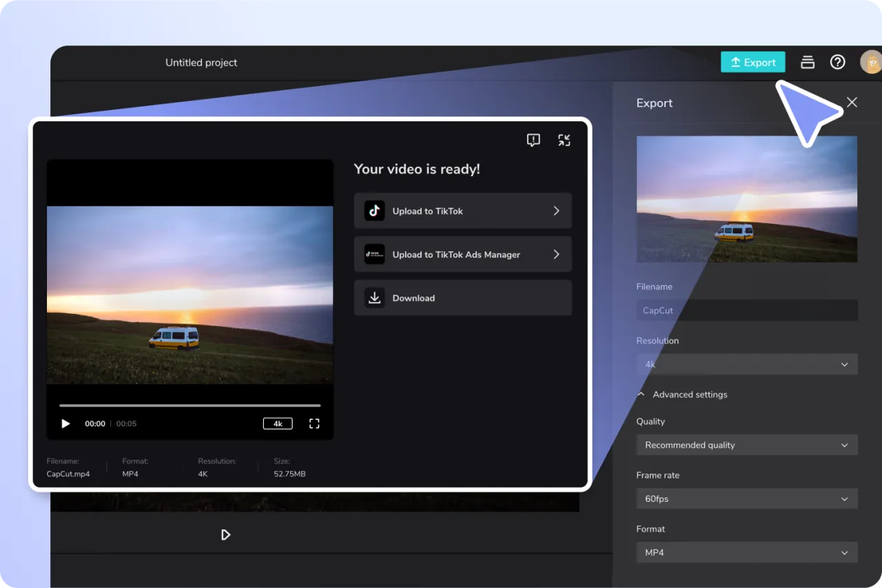Open the user profile avatar
Image resolution: width=882 pixels, height=588 pixels.
(x=870, y=63)
